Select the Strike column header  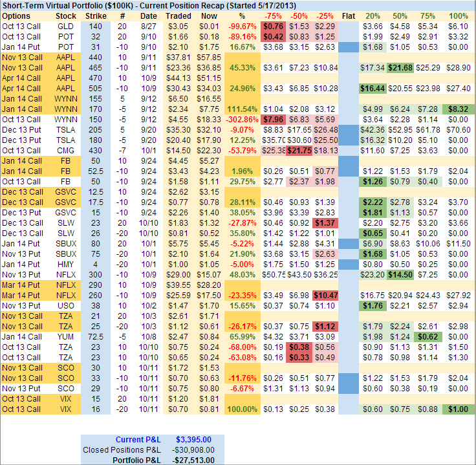[96, 15]
